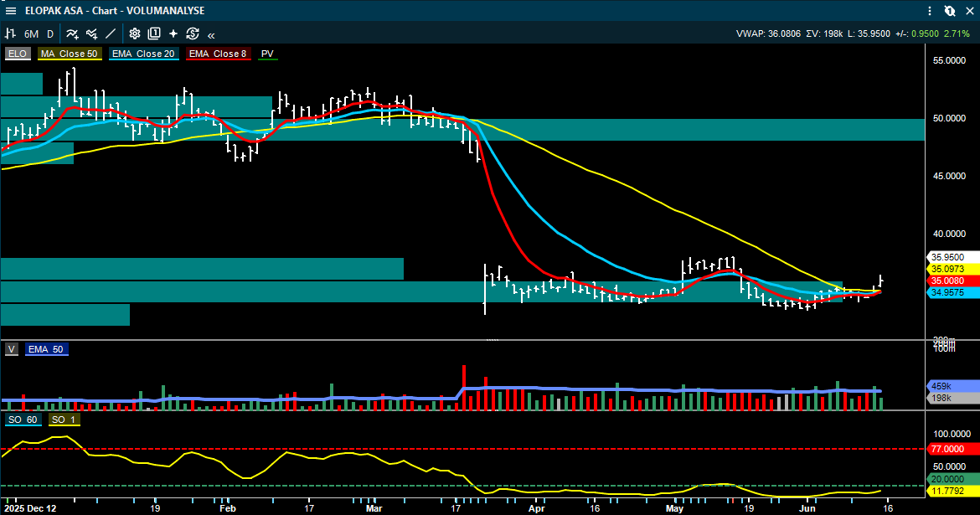Toggle the symbol link icon
Screen dimensions: 980x515
coord(949,11)
